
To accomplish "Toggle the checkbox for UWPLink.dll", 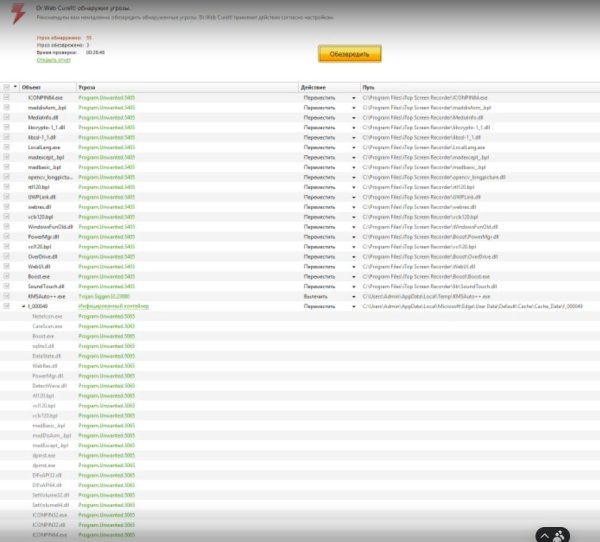I will [7, 197].
